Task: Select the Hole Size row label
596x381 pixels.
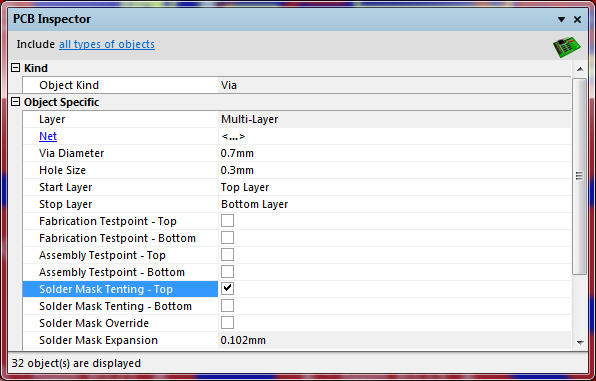Action: click(120, 170)
